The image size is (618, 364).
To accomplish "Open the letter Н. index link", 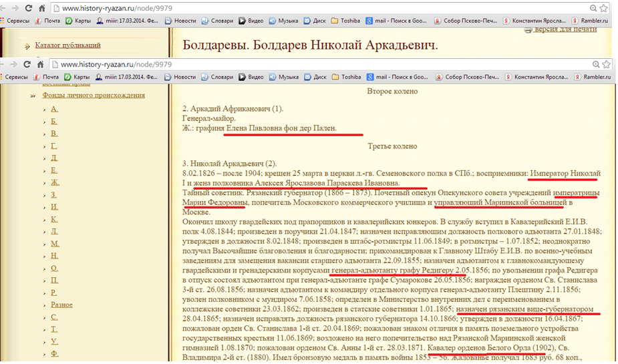I will click(54, 256).
